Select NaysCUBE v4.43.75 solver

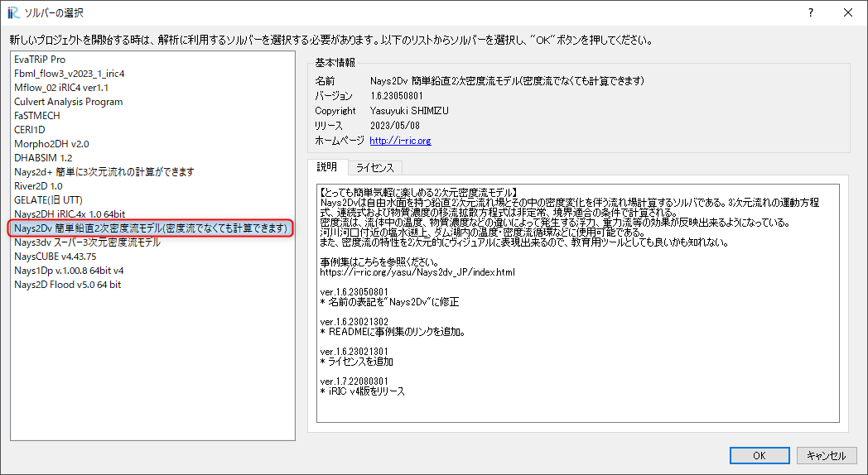point(152,256)
